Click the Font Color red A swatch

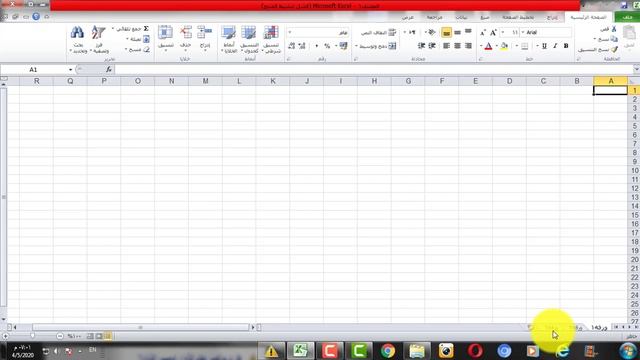coord(488,46)
